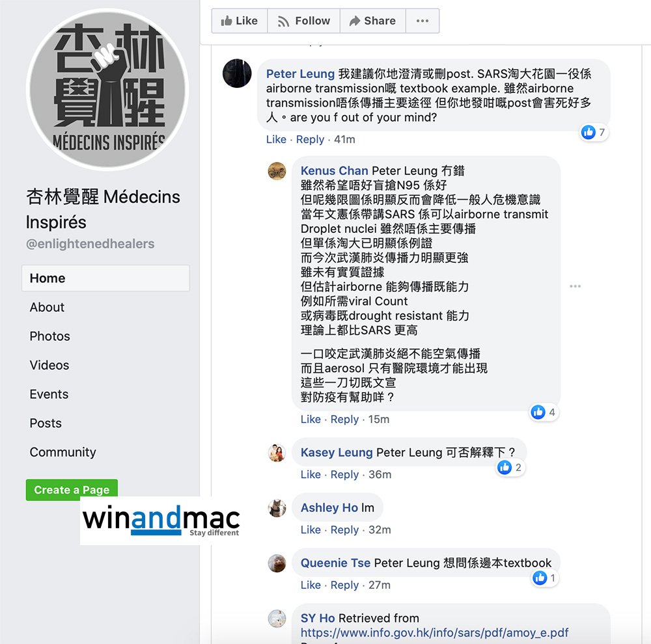Click Kenus Chan's bicycle avatar
The image size is (651, 644).
(277, 171)
